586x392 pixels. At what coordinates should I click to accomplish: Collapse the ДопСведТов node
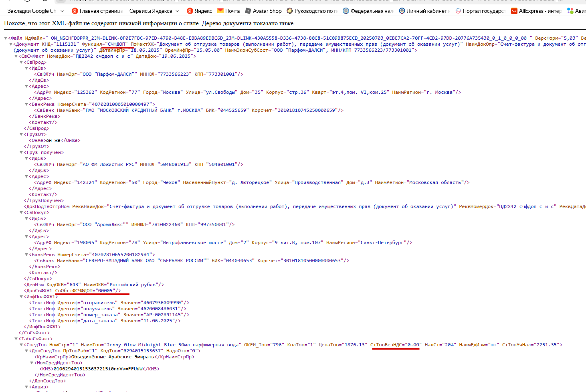(x=27, y=351)
